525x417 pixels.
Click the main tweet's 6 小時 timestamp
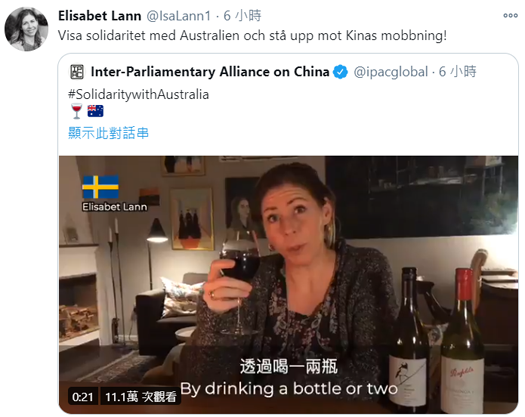coord(242,16)
